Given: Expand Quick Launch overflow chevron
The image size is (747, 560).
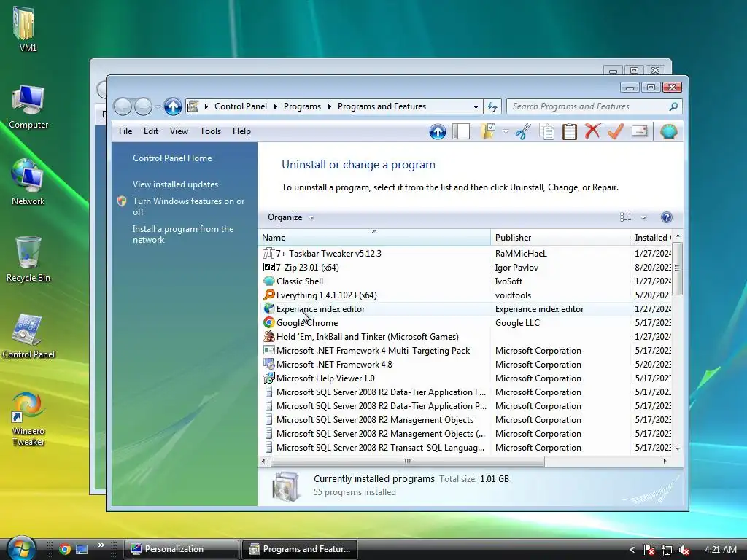Looking at the screenshot, I should [x=101, y=545].
